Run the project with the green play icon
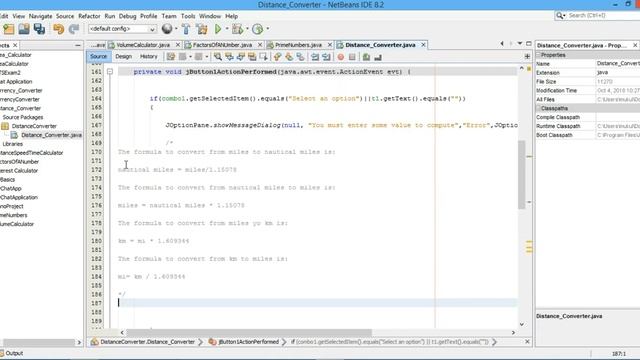The width and height of the screenshot is (640, 360). tap(218, 29)
